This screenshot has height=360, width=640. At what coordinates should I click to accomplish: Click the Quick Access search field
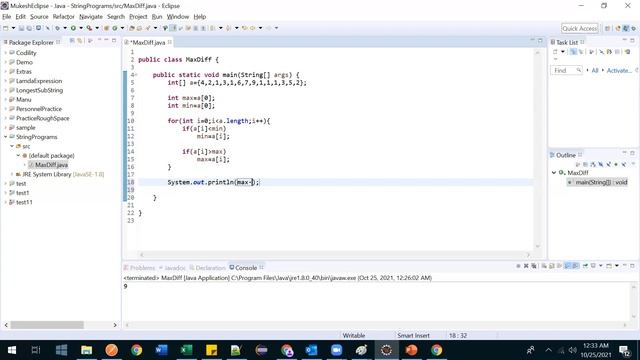(580, 28)
